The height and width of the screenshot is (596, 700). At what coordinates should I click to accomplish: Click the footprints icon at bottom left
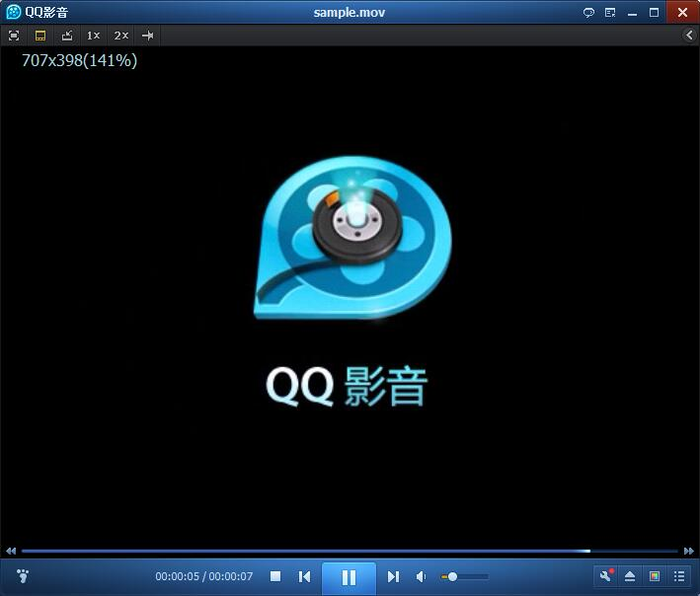pyautogui.click(x=23, y=575)
